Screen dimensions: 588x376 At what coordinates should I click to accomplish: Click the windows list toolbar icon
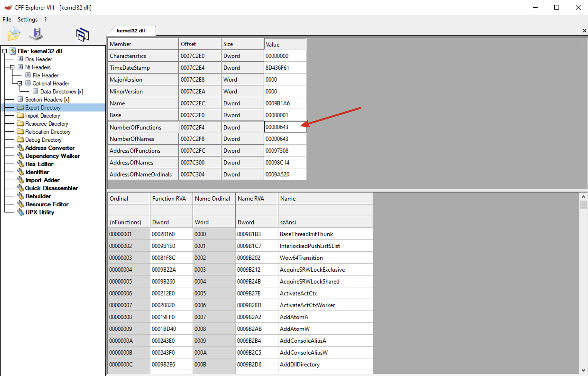coord(82,34)
